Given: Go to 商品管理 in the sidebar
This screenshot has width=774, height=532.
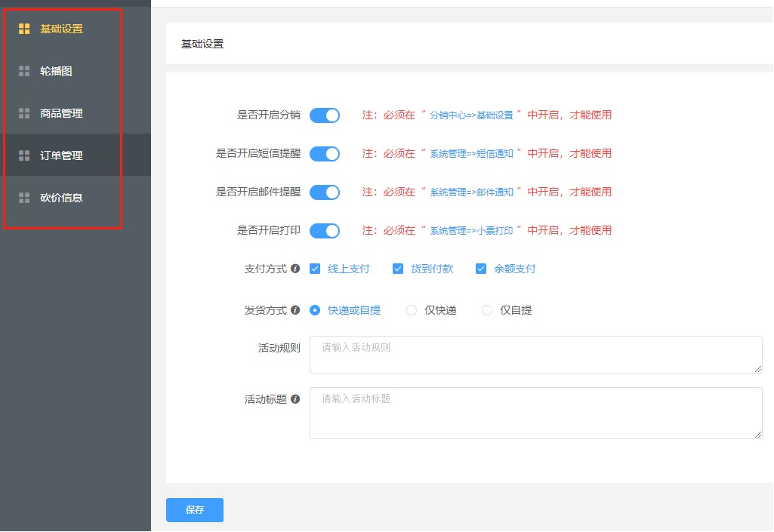Looking at the screenshot, I should click(76, 113).
